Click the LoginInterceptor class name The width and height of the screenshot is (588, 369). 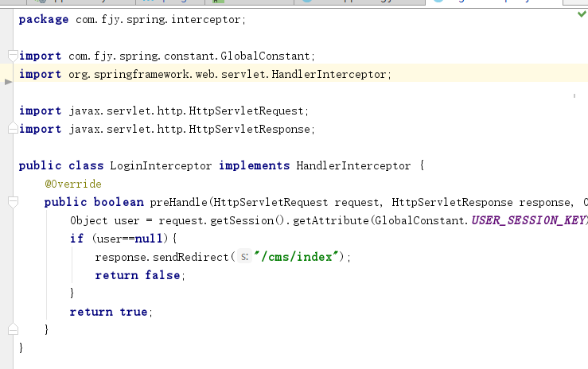click(x=160, y=165)
